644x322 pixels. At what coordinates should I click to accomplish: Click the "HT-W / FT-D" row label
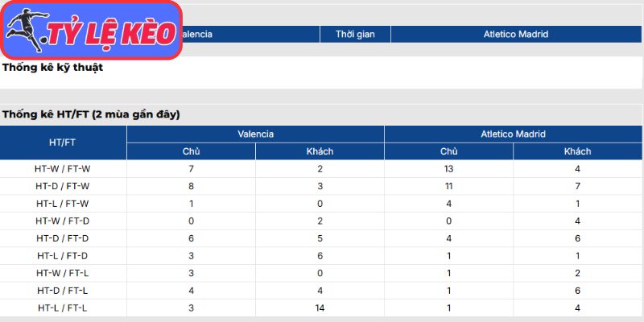point(63,221)
